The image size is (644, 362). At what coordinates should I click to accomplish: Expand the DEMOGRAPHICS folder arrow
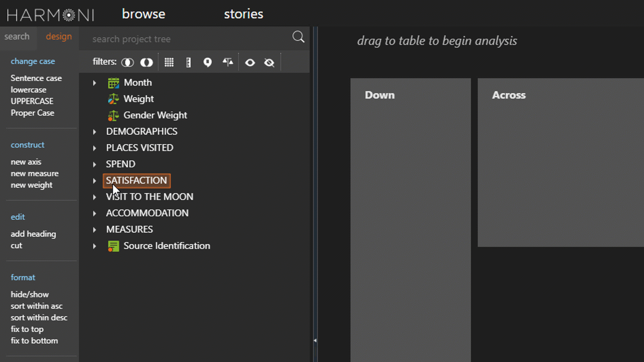(x=95, y=132)
